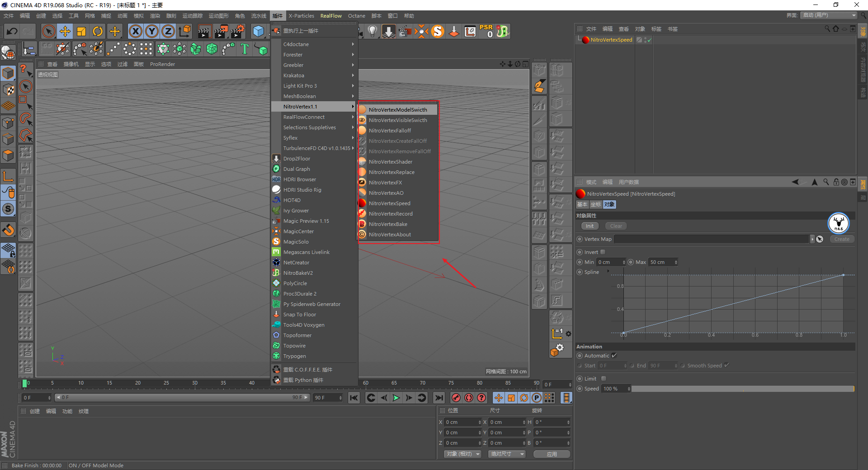Activate the Move tool in top toolbar
The height and width of the screenshot is (470, 868).
click(x=65, y=31)
